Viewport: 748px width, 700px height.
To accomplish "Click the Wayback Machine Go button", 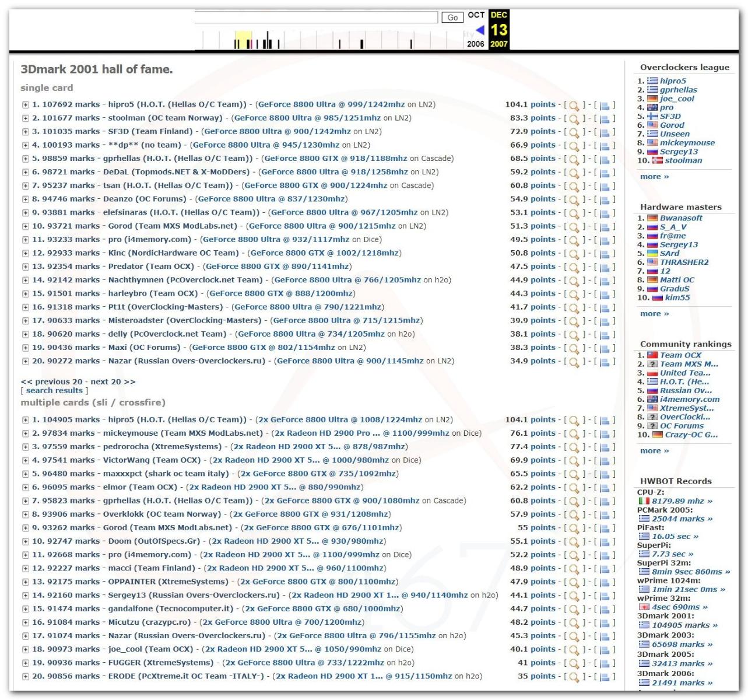I will coord(452,17).
